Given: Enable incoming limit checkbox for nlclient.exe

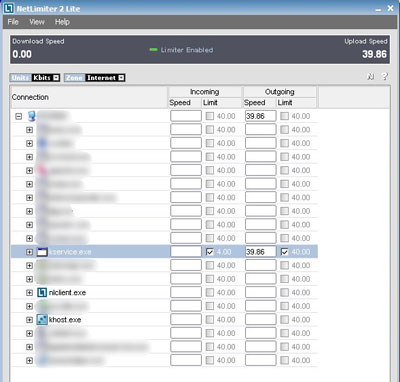Looking at the screenshot, I should 210,293.
